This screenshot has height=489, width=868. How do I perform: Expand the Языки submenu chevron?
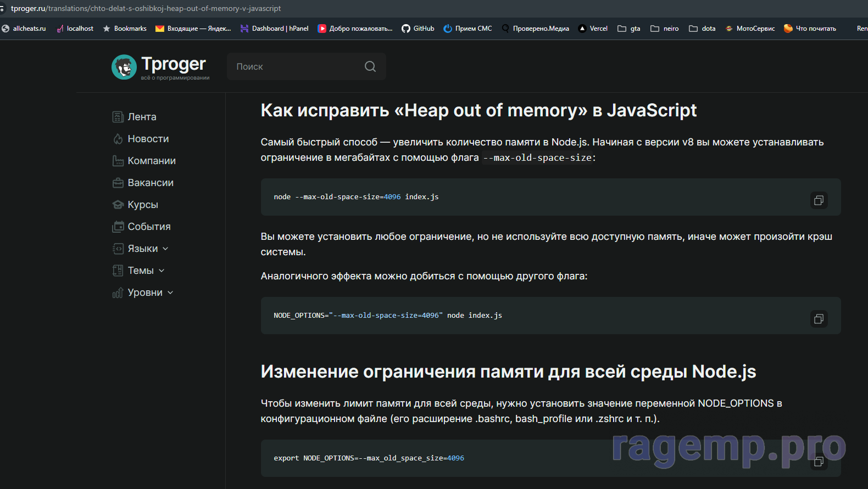click(165, 249)
